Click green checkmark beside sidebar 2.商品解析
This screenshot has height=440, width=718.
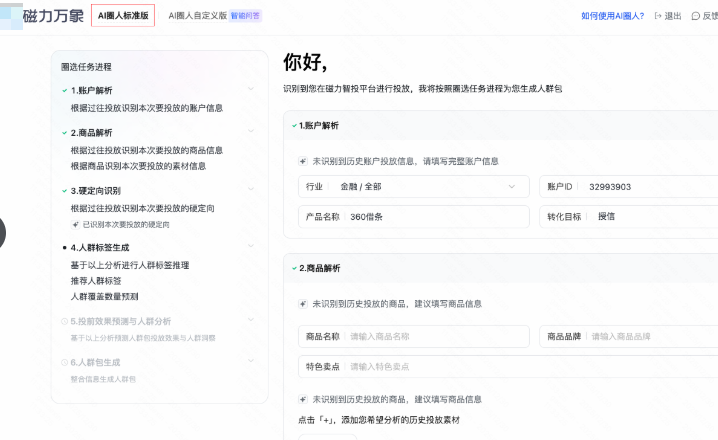[65, 133]
